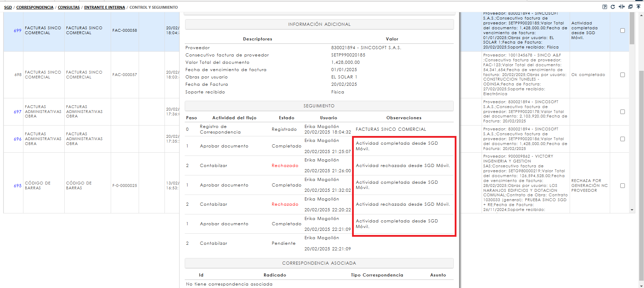The width and height of the screenshot is (644, 288).
Task: Collapse INFORMACIÓN ADICIONAL section header
Action: click(319, 24)
